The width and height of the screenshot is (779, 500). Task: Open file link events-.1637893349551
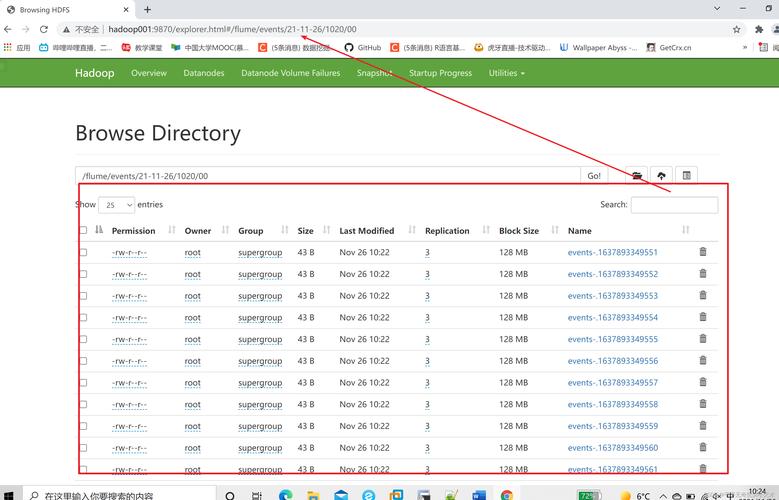[x=613, y=252]
